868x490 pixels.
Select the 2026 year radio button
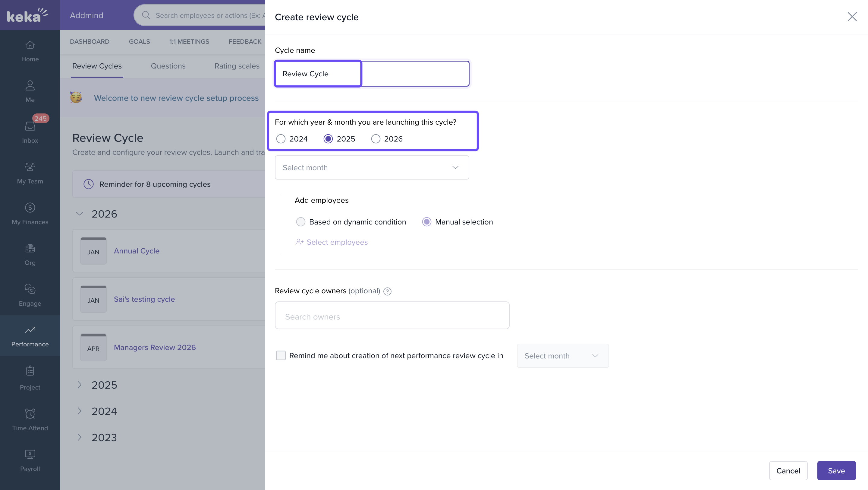pyautogui.click(x=375, y=139)
